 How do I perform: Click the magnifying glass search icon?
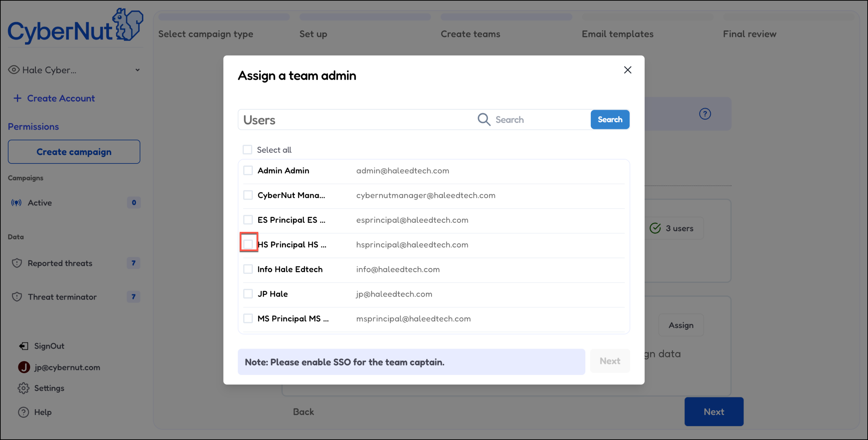coord(484,119)
